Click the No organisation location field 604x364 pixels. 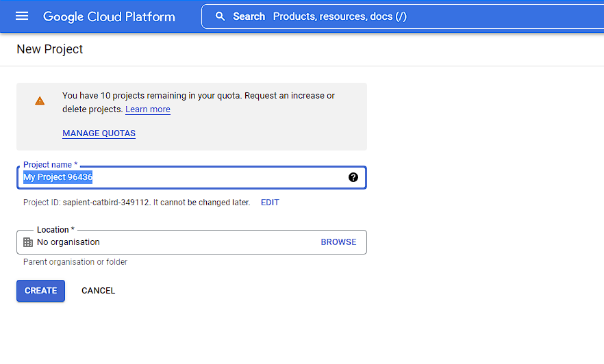(x=192, y=242)
